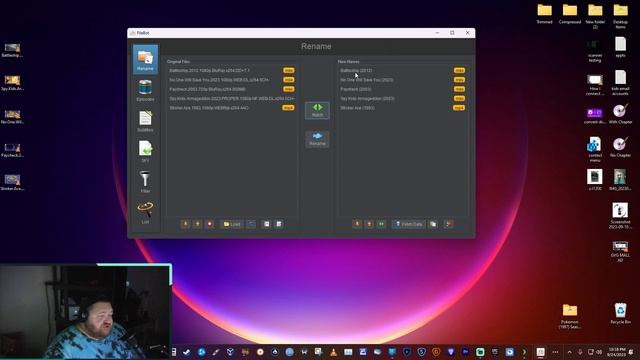Screen dimensions: 640x360
Task: Select Stroker.Ace video file on desktop
Action: pyautogui.click(x=12, y=182)
